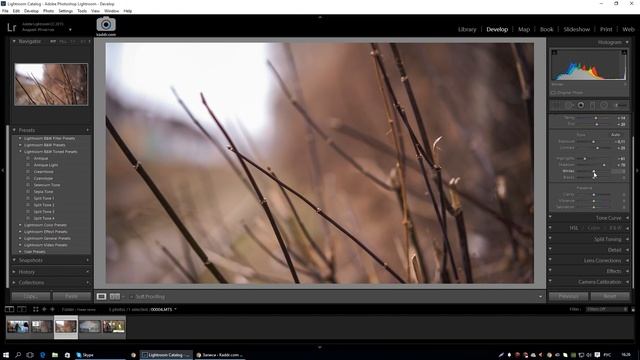This screenshot has height=360, width=640.
Task: Toggle Effects panel on/off switch
Action: tap(550, 270)
